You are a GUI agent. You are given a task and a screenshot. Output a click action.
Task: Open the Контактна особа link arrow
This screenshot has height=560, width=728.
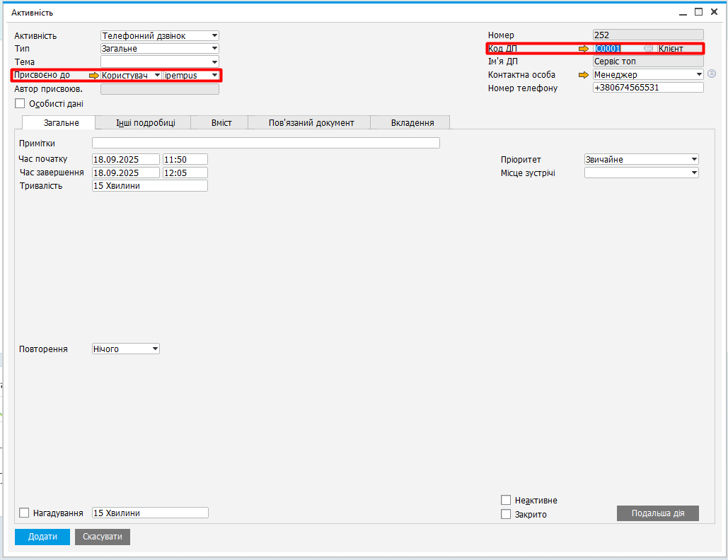[x=584, y=75]
